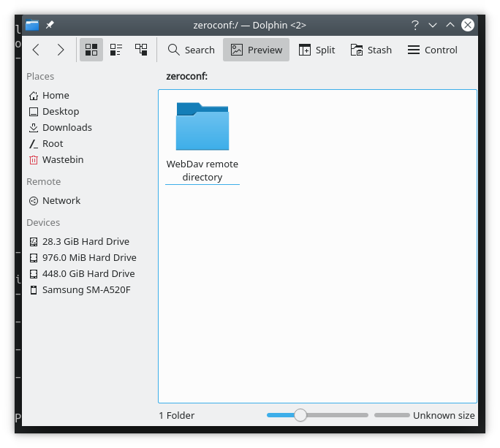Select Downloads in Places sidebar
This screenshot has height=448, width=500.
pos(67,127)
